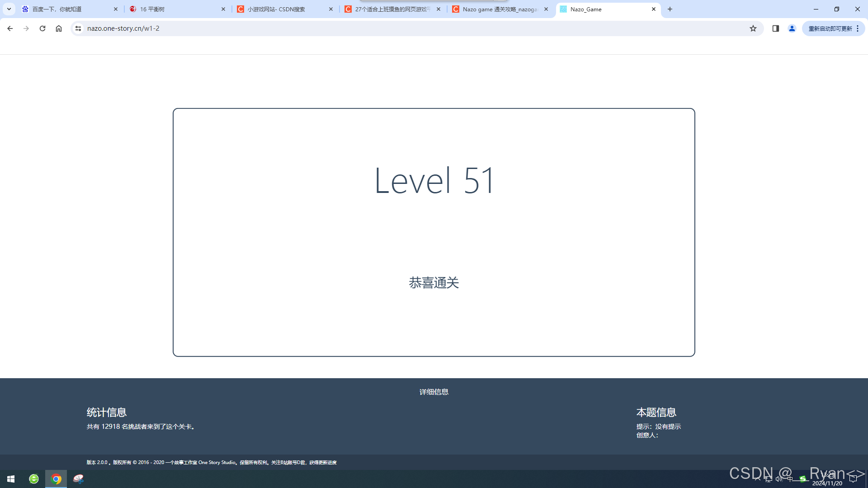Open Chrome from the taskbar

tap(56, 479)
